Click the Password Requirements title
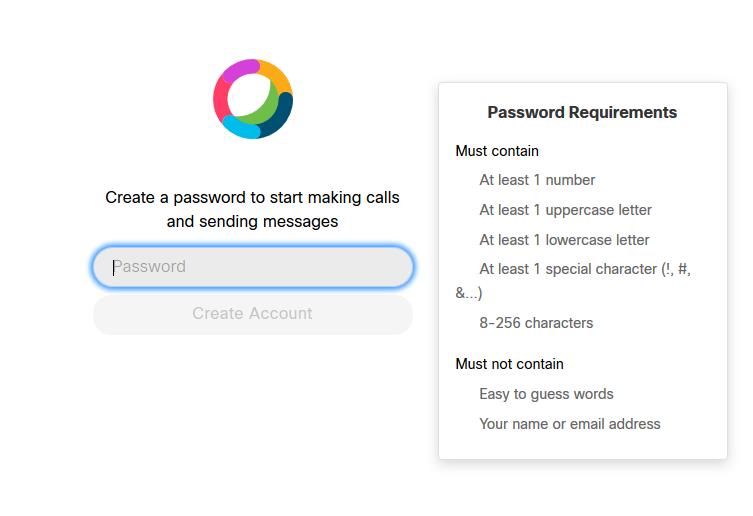This screenshot has width=753, height=516. click(582, 112)
